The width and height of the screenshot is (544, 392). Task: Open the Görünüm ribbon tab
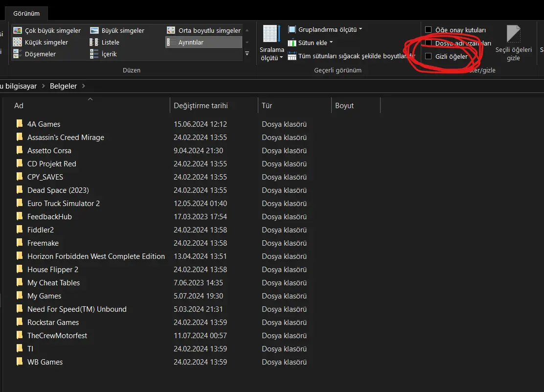[x=26, y=14]
